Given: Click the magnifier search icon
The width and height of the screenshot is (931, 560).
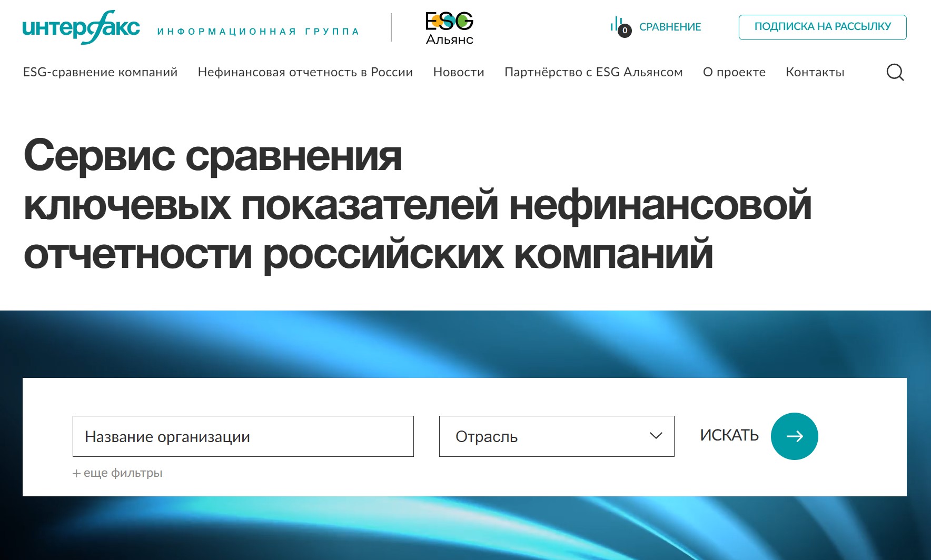Looking at the screenshot, I should (x=895, y=72).
